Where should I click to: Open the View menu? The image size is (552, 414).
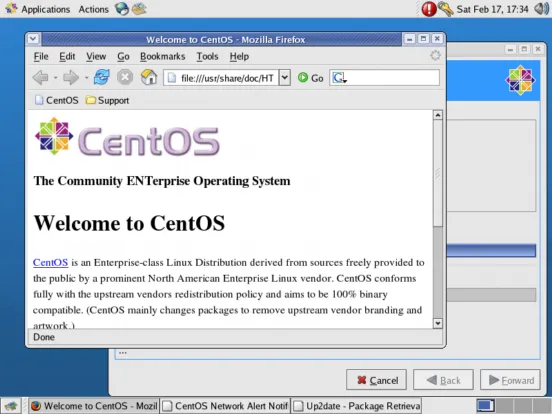click(x=96, y=57)
